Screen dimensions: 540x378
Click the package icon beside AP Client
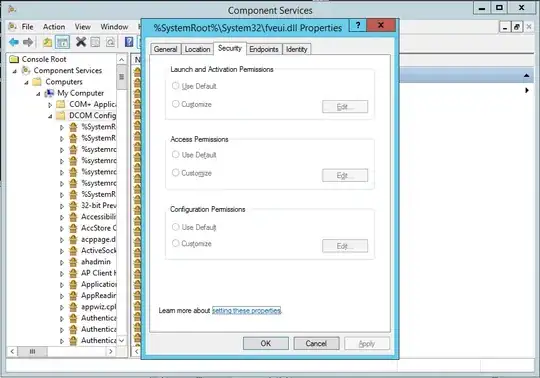(73, 273)
